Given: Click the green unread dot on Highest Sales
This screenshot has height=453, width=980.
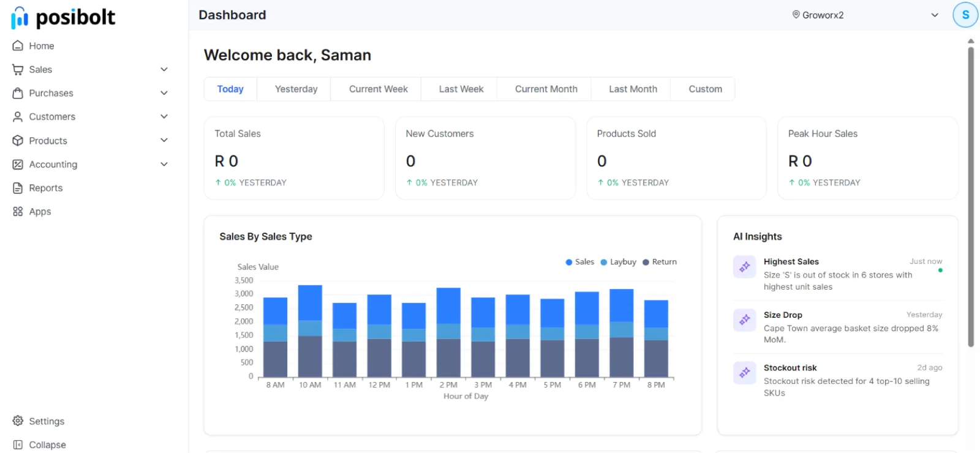Looking at the screenshot, I should point(940,270).
